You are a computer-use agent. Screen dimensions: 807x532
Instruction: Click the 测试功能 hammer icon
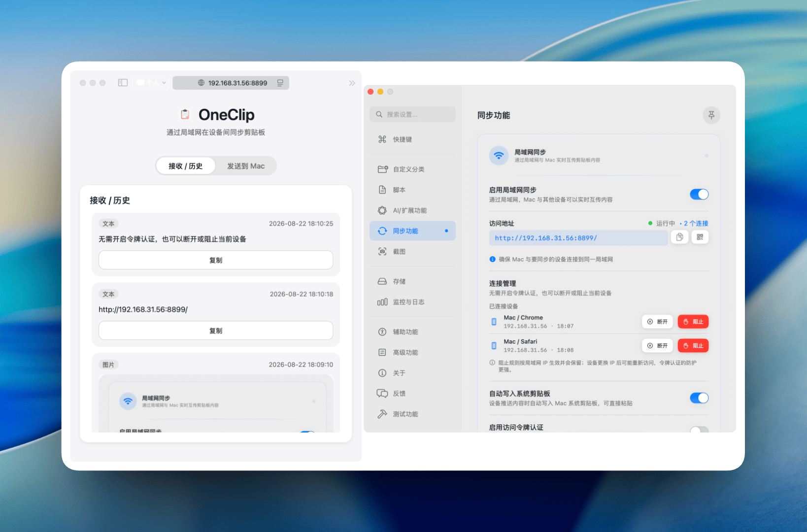point(382,414)
